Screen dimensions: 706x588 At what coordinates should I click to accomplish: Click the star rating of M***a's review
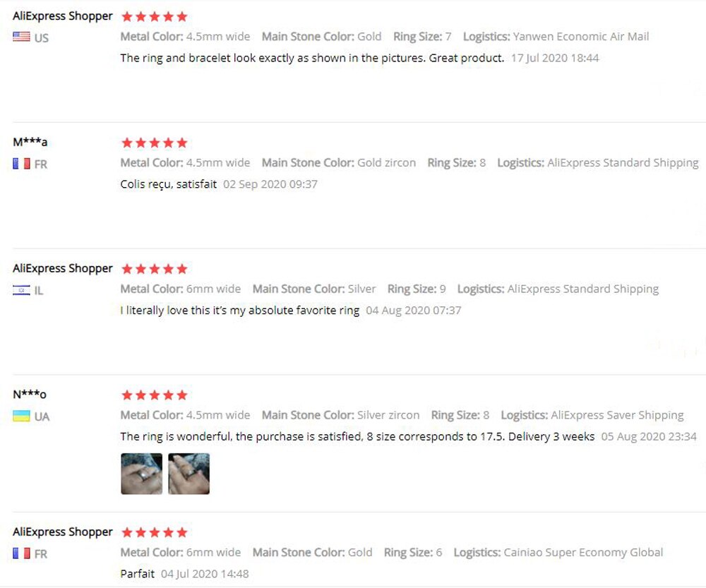pyautogui.click(x=155, y=143)
